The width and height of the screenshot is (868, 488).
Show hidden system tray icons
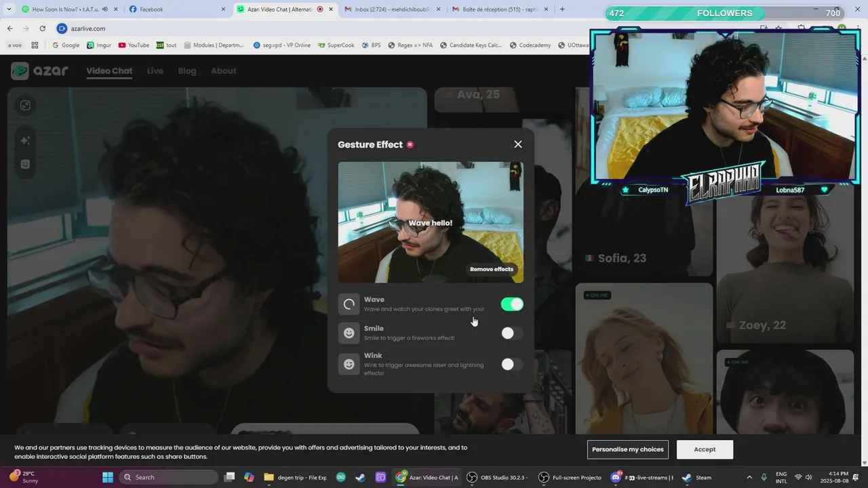tap(749, 477)
